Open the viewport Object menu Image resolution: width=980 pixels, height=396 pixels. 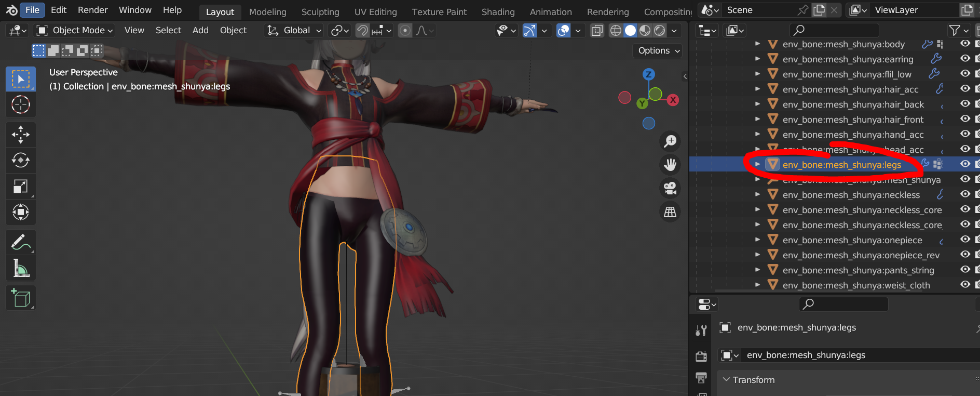pos(233,31)
